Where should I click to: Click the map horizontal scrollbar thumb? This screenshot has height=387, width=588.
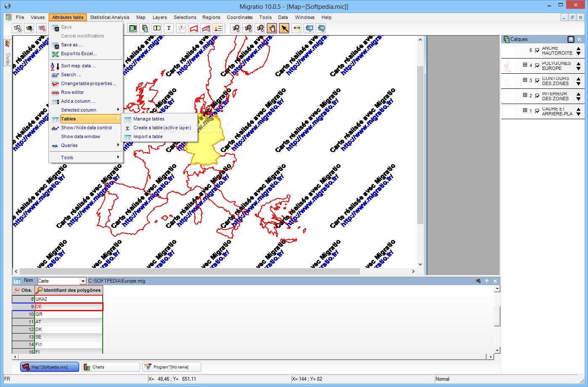click(190, 272)
